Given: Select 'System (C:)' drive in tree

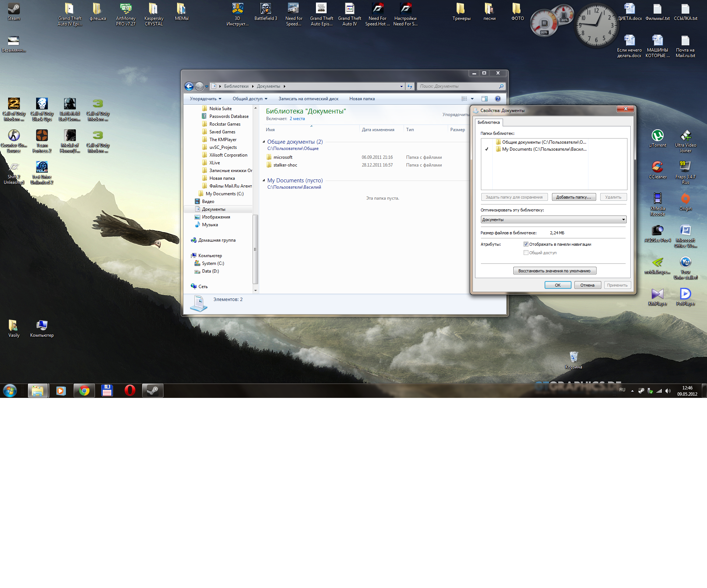Looking at the screenshot, I should click(x=213, y=263).
